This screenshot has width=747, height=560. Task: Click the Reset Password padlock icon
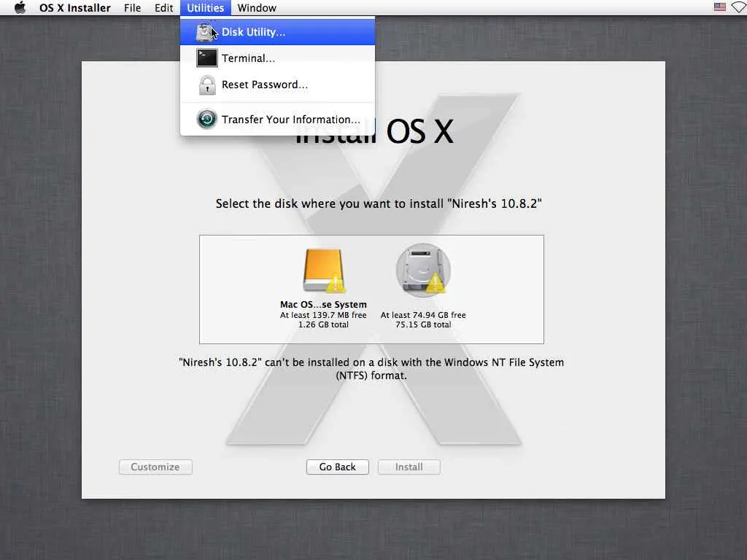click(206, 85)
